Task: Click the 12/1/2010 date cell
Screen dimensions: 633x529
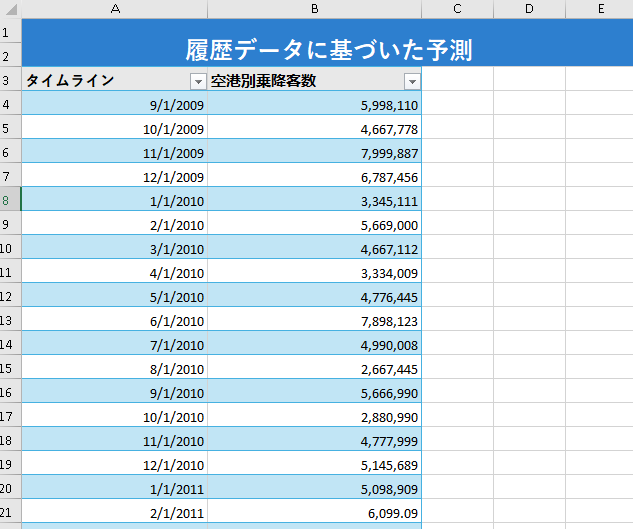Action: (115, 463)
